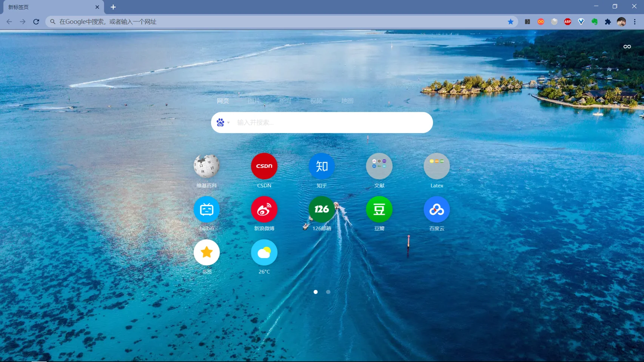644x362 pixels.
Task: Open the Zhihu (知乎) shortcut
Action: click(x=322, y=166)
